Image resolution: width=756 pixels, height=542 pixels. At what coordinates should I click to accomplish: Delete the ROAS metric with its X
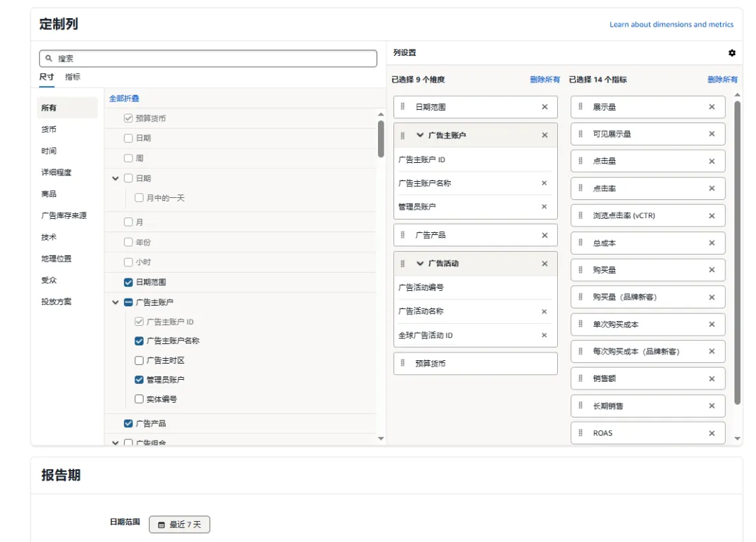coord(712,433)
